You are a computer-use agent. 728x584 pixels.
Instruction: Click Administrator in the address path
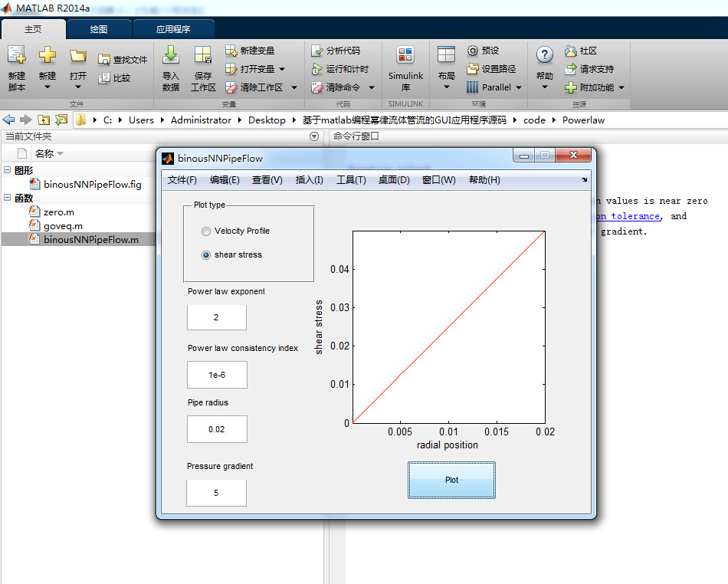pos(201,120)
